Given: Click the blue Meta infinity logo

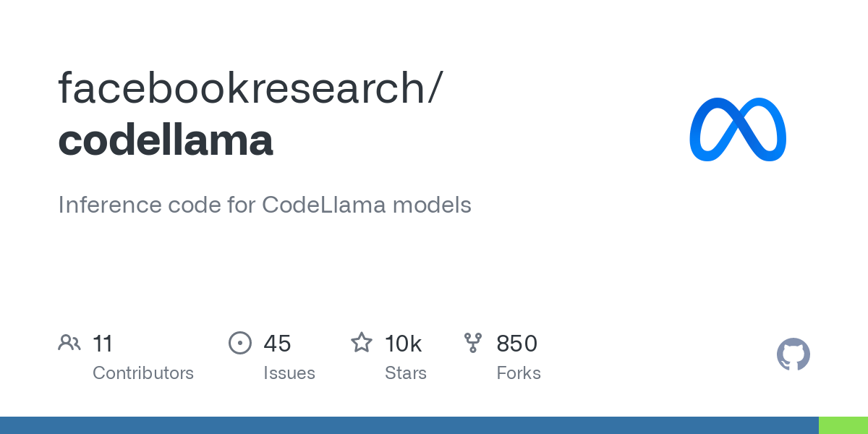Looking at the screenshot, I should [x=738, y=129].
